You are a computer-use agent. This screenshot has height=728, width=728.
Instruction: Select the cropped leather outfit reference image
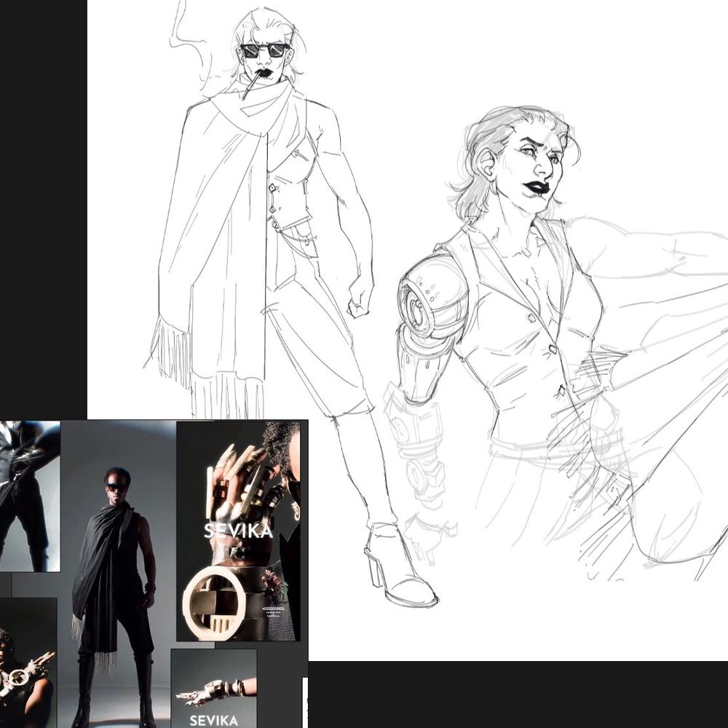pos(30,496)
